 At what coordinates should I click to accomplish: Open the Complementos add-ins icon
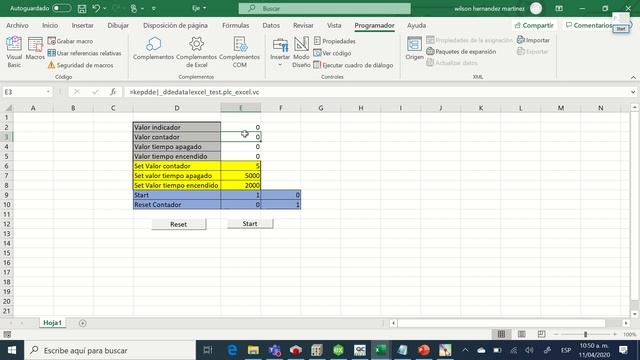pyautogui.click(x=153, y=49)
